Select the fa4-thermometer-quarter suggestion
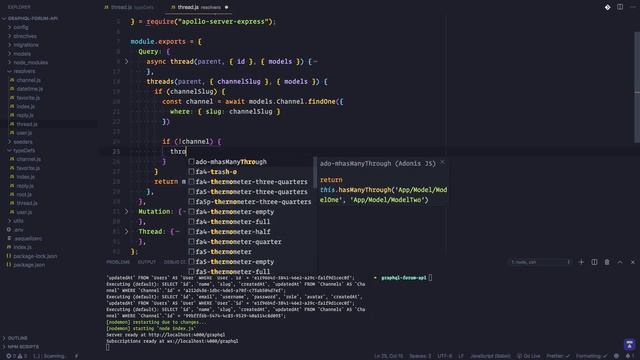 pos(251,242)
